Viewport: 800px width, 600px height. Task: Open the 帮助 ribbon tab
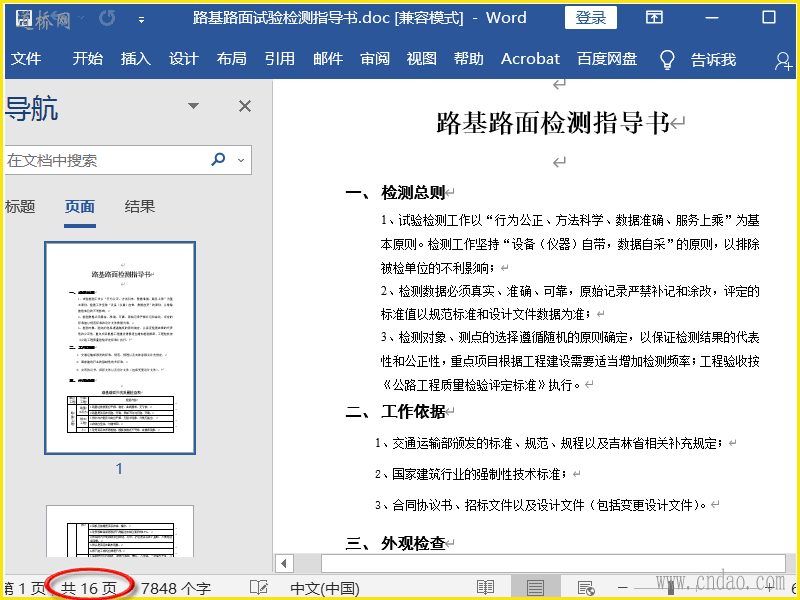point(468,59)
